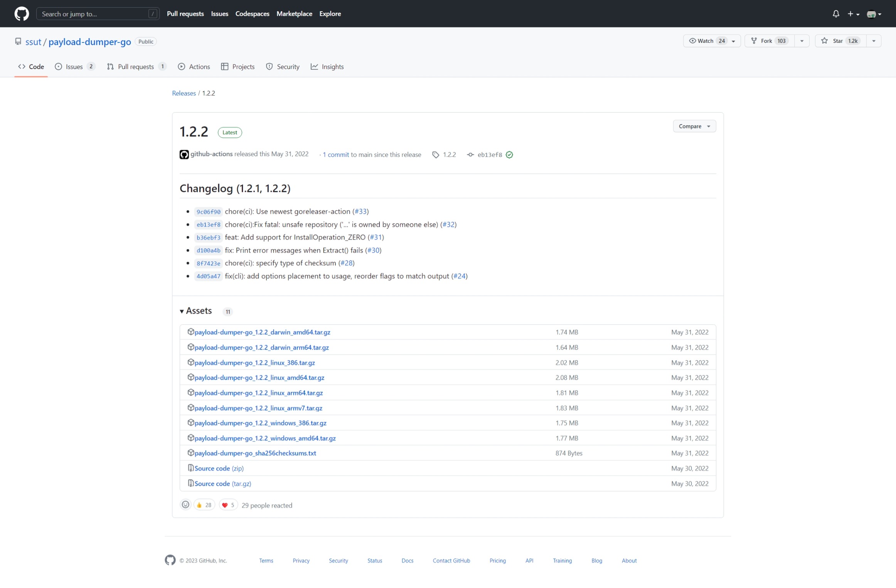
Task: Go back to Releases breadcrumb
Action: (x=184, y=93)
